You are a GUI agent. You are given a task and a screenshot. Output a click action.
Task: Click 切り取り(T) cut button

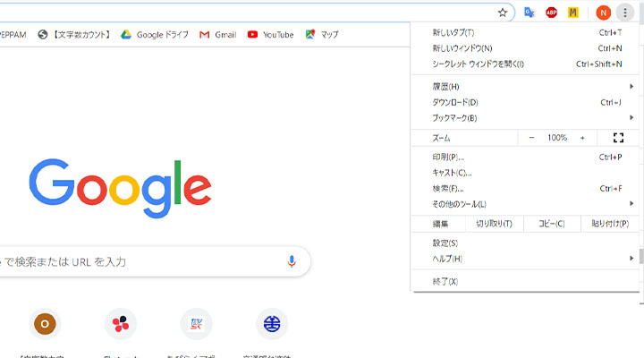tap(494, 224)
